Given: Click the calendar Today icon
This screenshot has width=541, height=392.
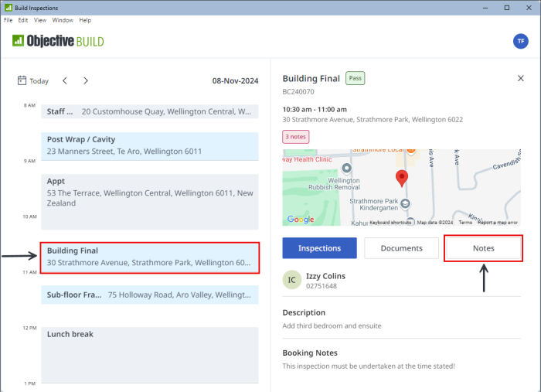Looking at the screenshot, I should 22,80.
